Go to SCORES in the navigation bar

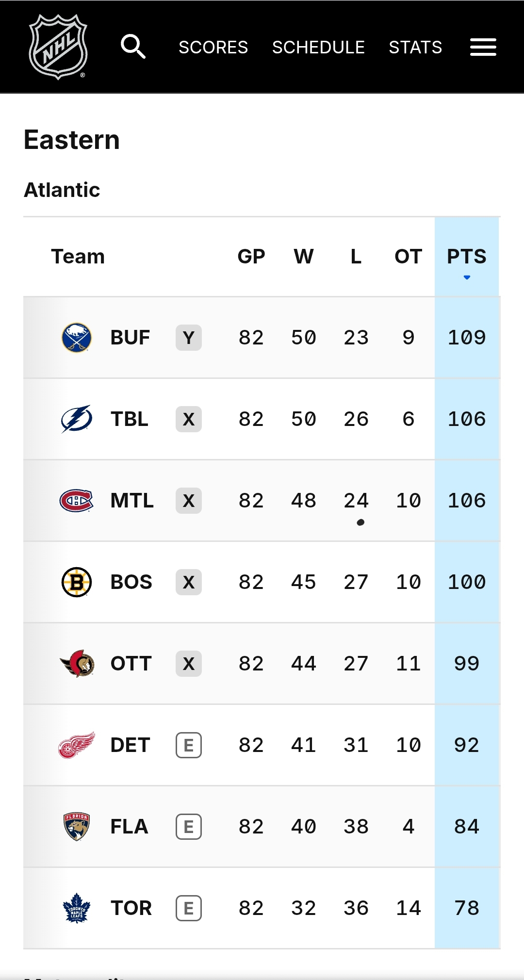(213, 47)
